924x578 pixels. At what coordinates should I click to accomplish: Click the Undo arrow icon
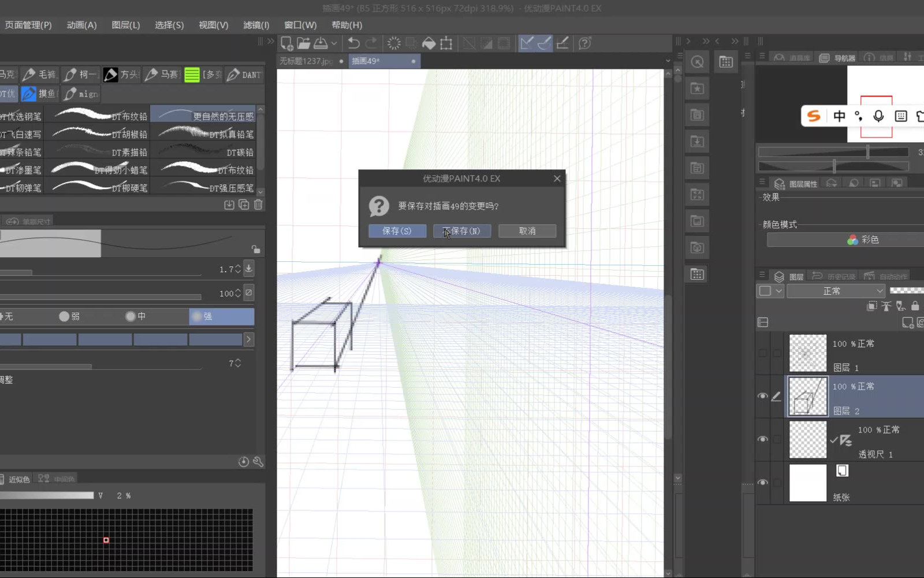pos(353,43)
